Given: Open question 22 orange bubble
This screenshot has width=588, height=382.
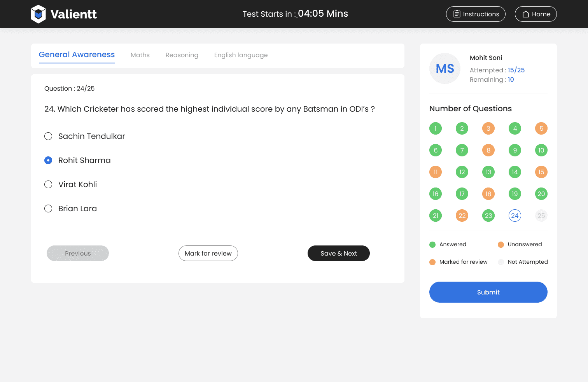Looking at the screenshot, I should pyautogui.click(x=462, y=216).
